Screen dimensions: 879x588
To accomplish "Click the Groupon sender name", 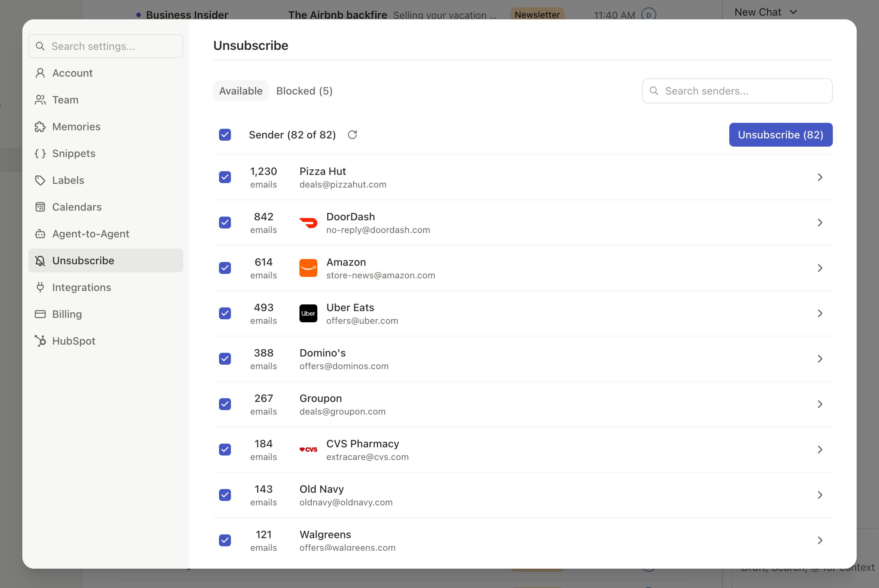I will click(x=321, y=398).
